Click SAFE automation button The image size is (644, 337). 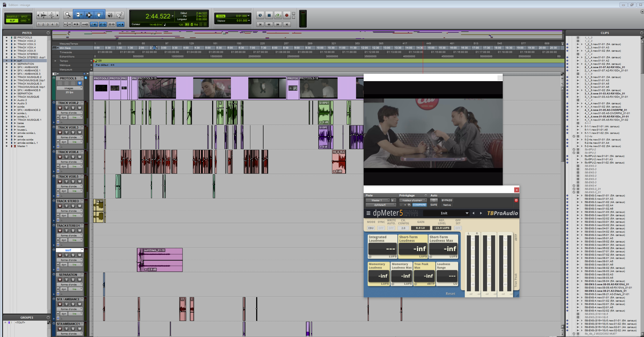pos(434,205)
